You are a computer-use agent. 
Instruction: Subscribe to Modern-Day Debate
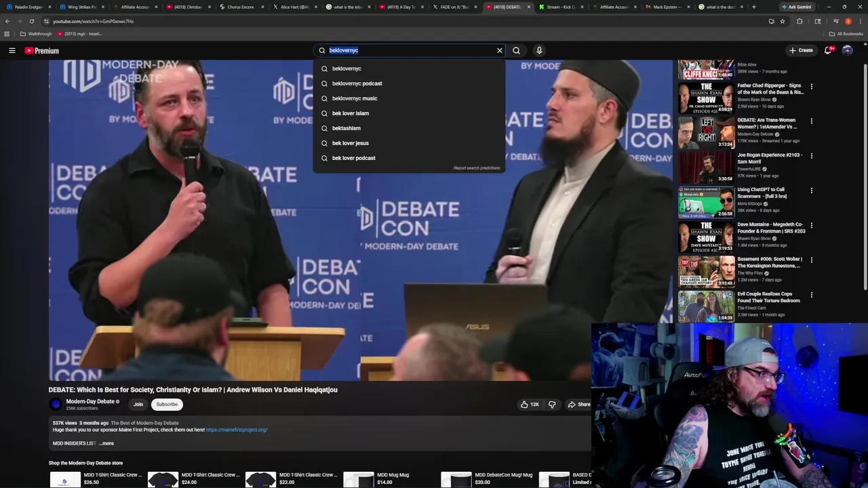click(167, 404)
